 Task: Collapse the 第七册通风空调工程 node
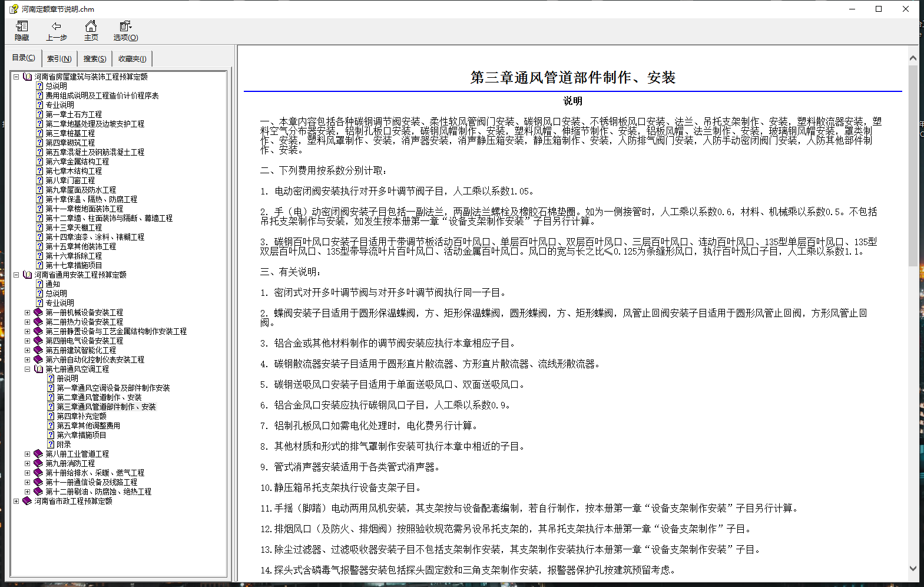[27, 369]
